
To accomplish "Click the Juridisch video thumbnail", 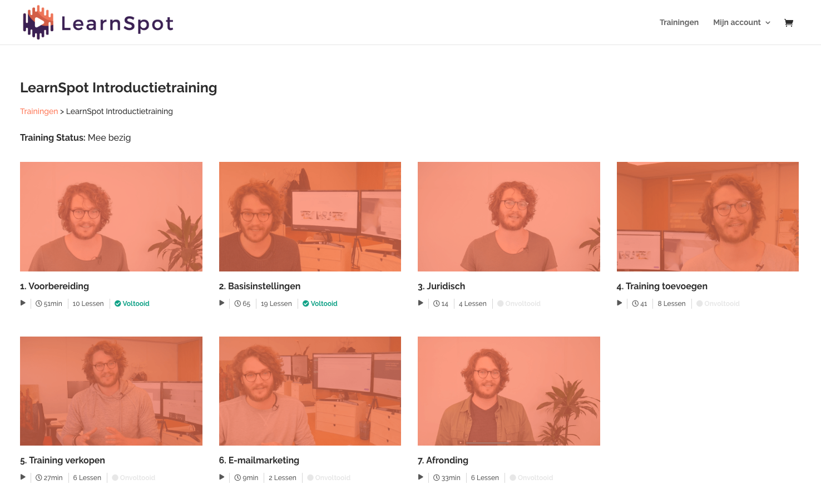I will point(508,216).
